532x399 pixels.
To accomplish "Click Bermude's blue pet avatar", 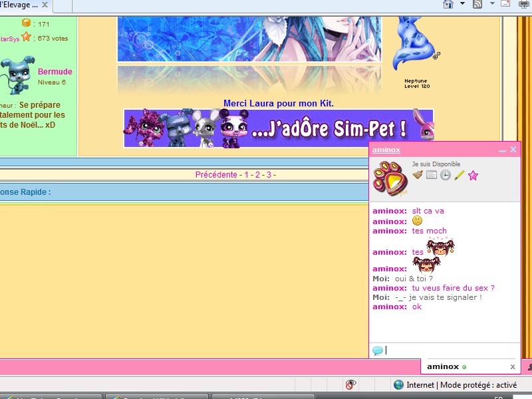I will tap(17, 75).
